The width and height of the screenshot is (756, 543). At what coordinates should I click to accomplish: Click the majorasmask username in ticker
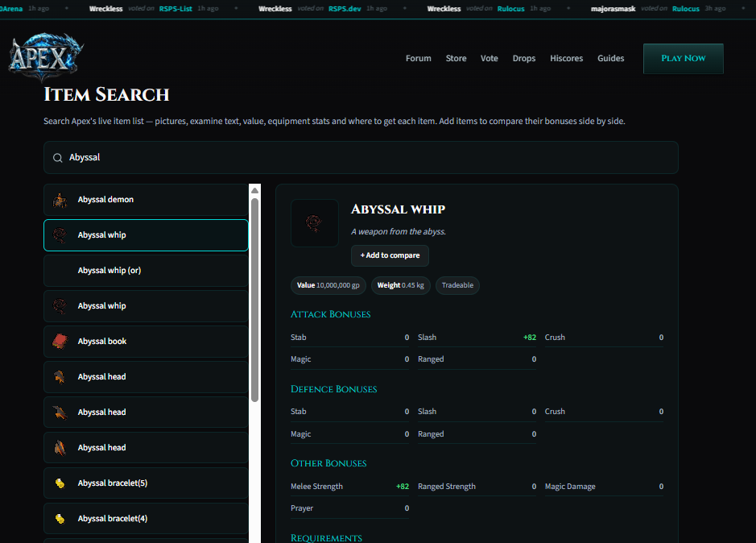pyautogui.click(x=613, y=9)
